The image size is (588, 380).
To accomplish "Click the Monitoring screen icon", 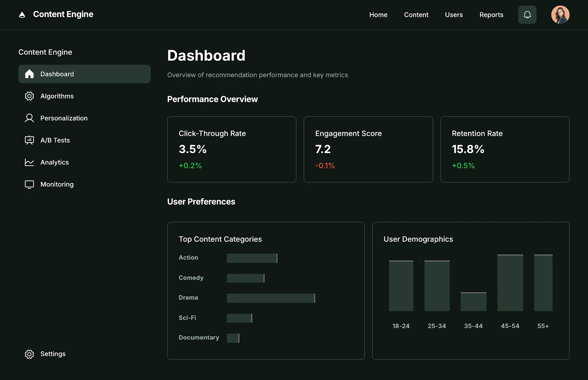I will (29, 184).
